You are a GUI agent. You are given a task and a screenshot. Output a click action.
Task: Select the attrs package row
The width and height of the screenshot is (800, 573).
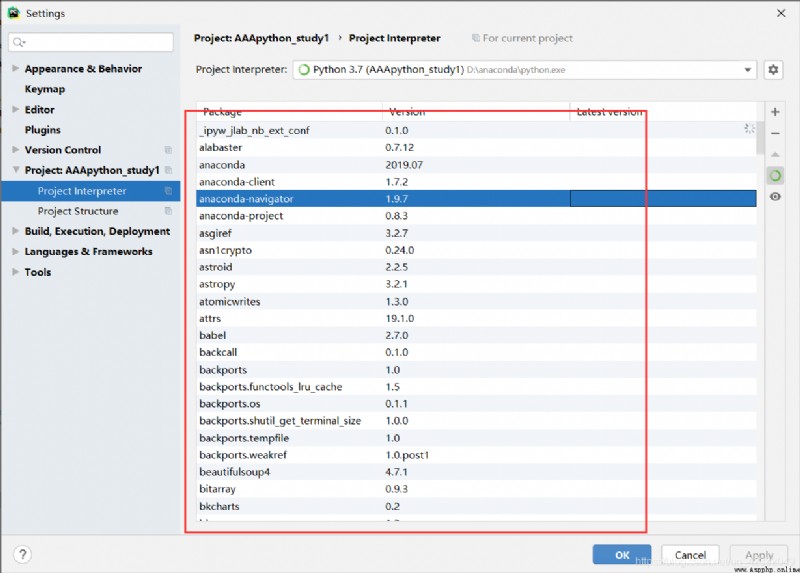coord(476,318)
